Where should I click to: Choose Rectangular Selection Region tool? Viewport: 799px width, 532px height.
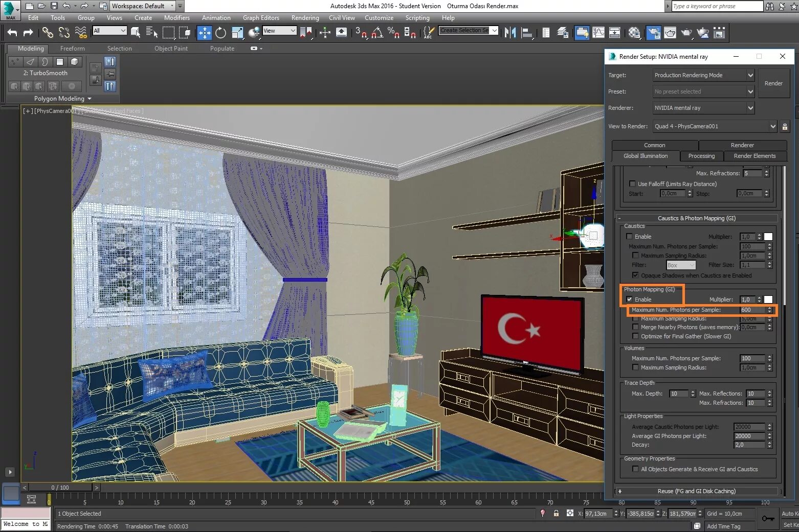(x=168, y=33)
